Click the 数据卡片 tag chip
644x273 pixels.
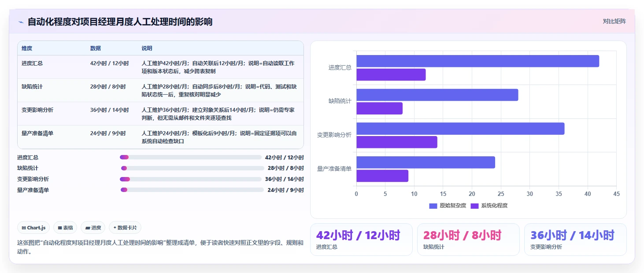[x=125, y=228]
